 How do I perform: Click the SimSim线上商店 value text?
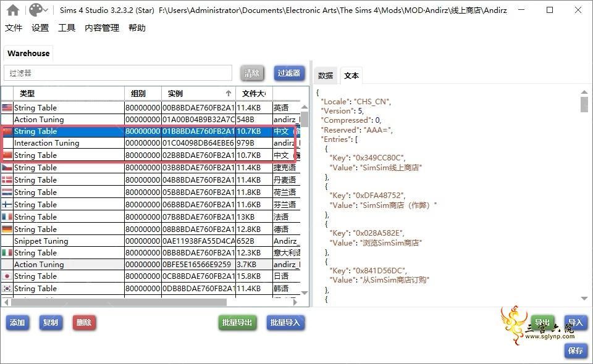click(x=392, y=167)
